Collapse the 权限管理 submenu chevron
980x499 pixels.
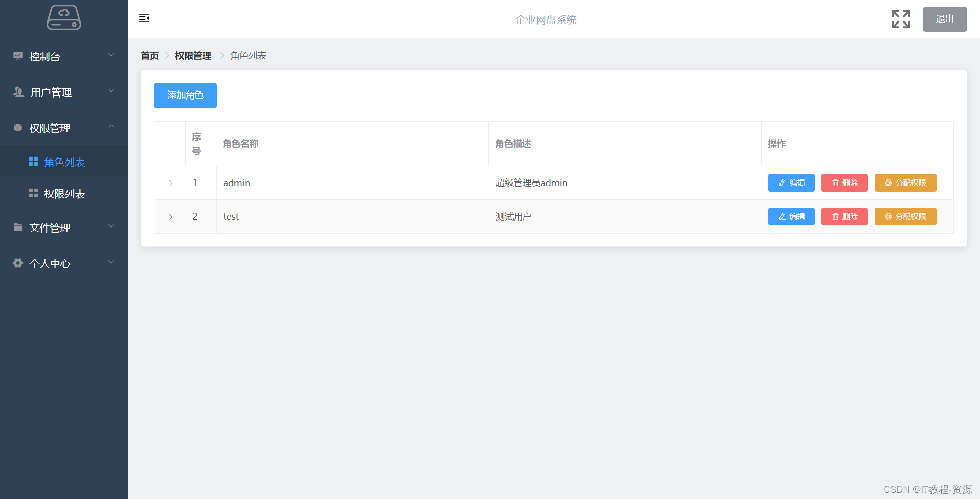point(112,126)
